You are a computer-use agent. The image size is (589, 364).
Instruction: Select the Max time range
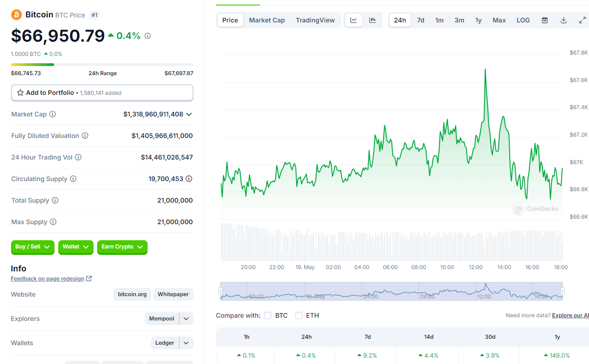click(499, 20)
